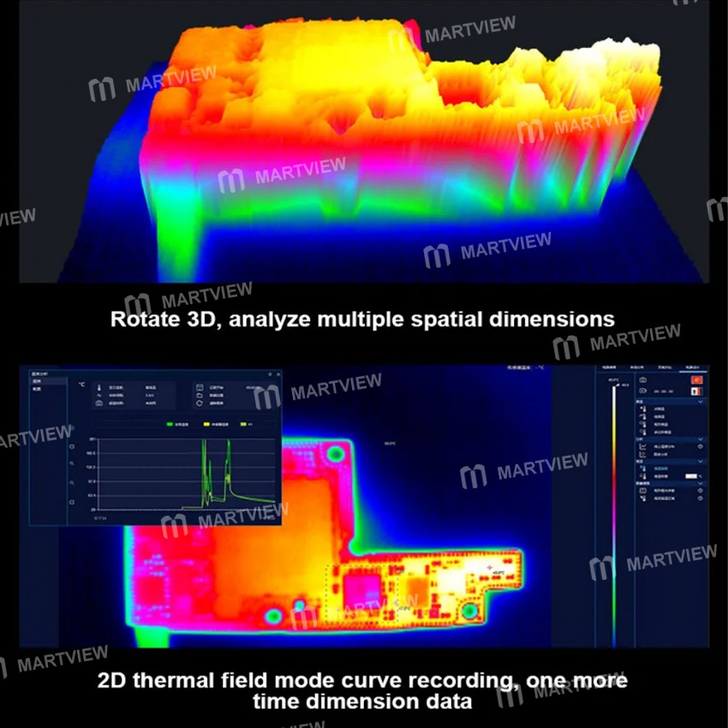728x728 pixels.
Task: Click the white temperature input field
Action: pos(691,476)
